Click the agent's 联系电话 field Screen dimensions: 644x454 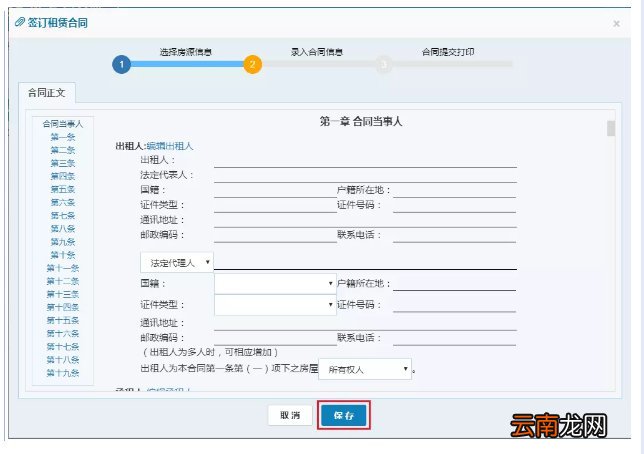coord(454,339)
